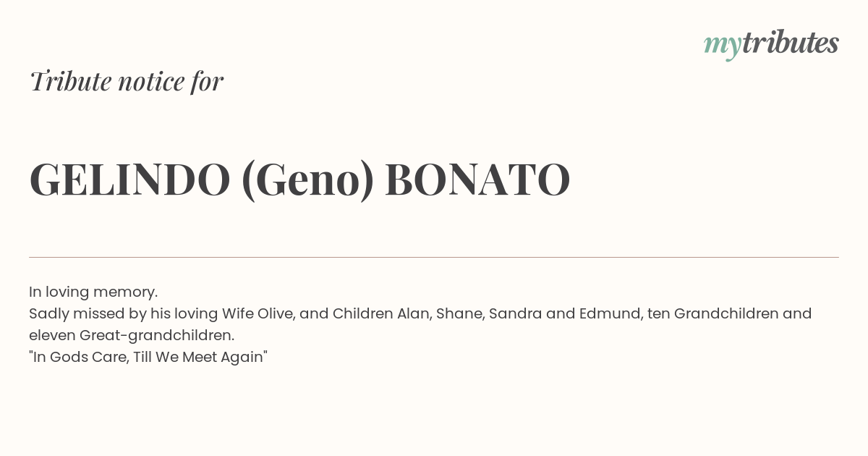Click the green "my" in the logo
This screenshot has height=456, width=868.
click(x=722, y=45)
